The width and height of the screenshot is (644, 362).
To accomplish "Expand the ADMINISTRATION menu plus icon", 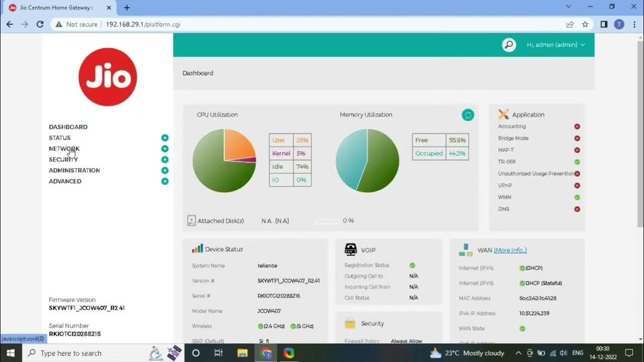I will (x=165, y=170).
